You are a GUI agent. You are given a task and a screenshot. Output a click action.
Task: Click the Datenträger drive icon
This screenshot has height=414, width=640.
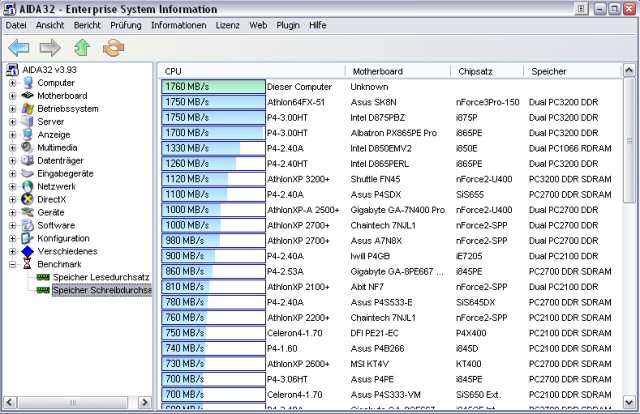pos(28,160)
